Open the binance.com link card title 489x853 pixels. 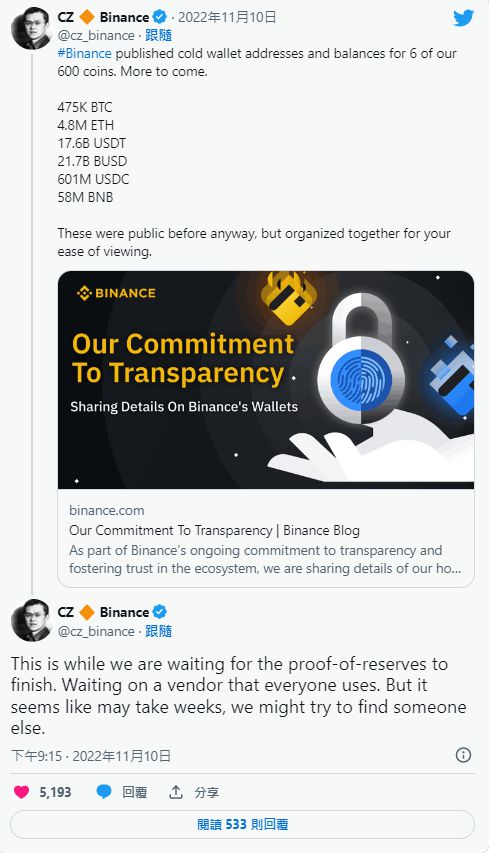pyautogui.click(x=214, y=530)
